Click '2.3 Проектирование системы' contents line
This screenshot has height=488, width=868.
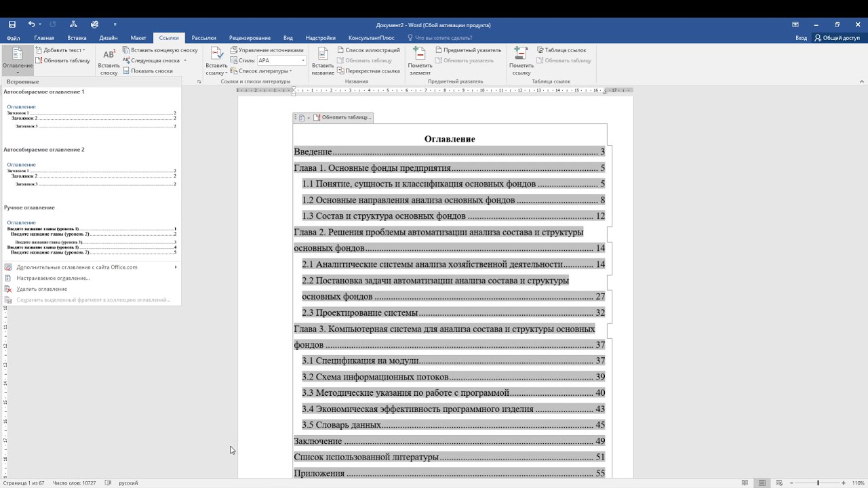(453, 312)
